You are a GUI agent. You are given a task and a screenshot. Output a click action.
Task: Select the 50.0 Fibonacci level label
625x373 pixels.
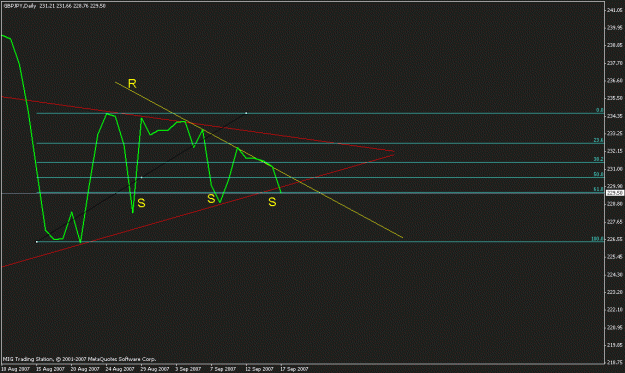(x=598, y=174)
